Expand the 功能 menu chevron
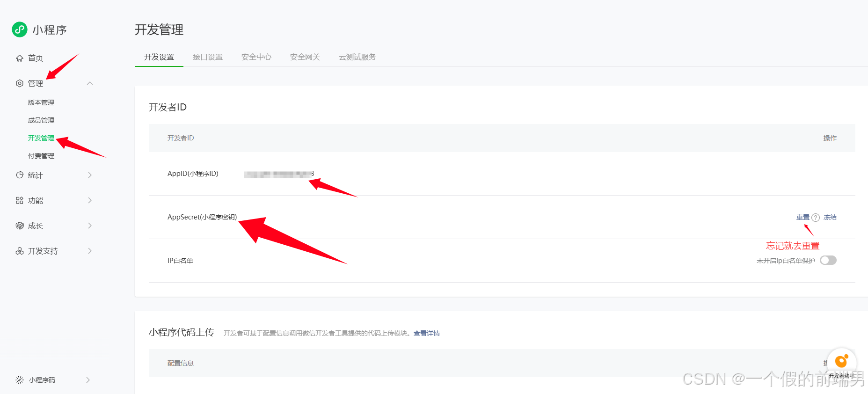 point(90,200)
